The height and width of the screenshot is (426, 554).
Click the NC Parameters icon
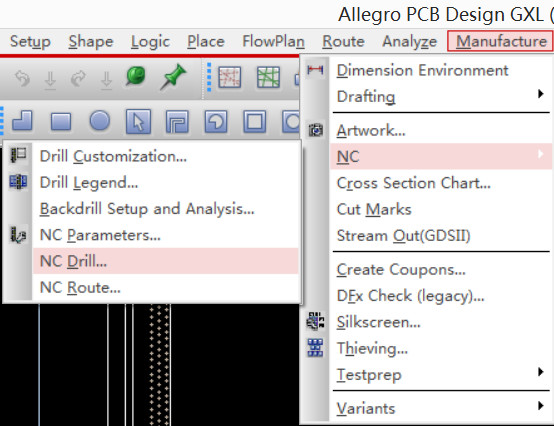point(18,235)
